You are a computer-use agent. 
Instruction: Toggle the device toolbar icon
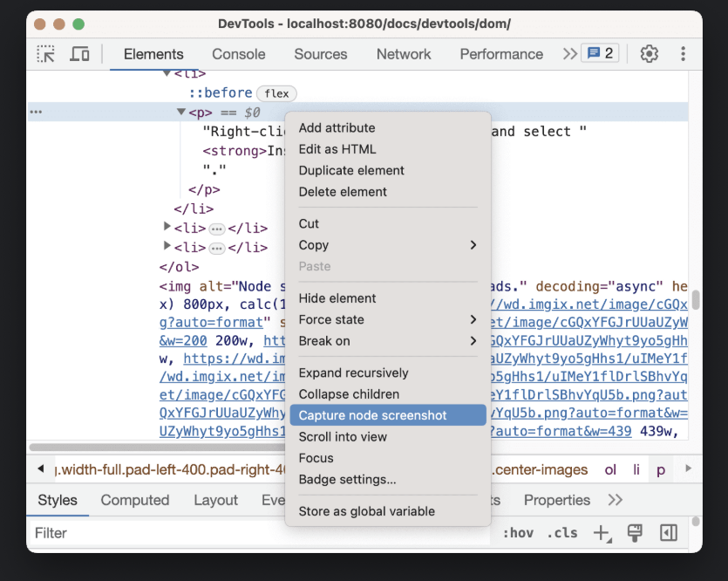[80, 53]
